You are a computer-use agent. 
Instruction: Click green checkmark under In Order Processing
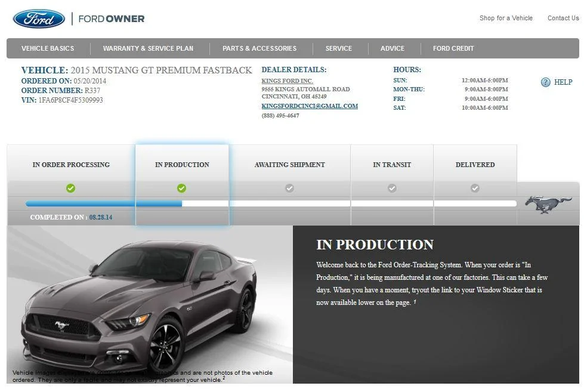(x=71, y=188)
